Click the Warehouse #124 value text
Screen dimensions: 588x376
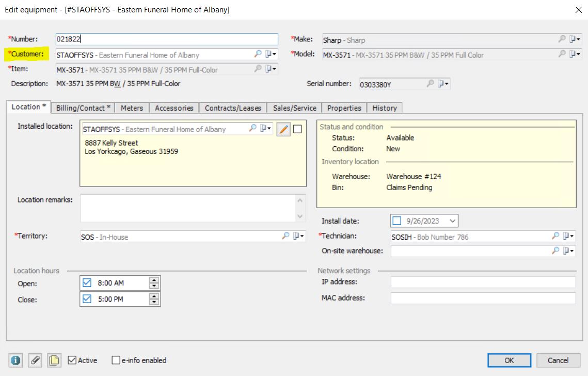[414, 176]
